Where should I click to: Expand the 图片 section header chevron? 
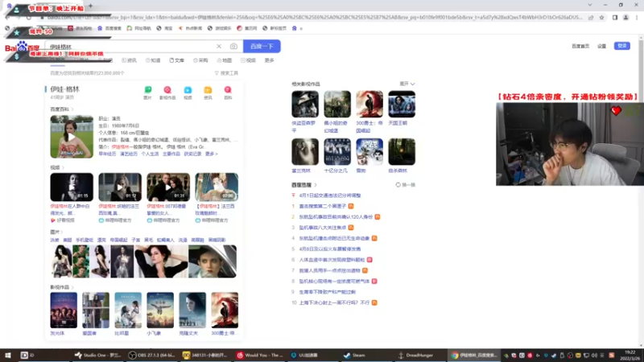click(62, 232)
